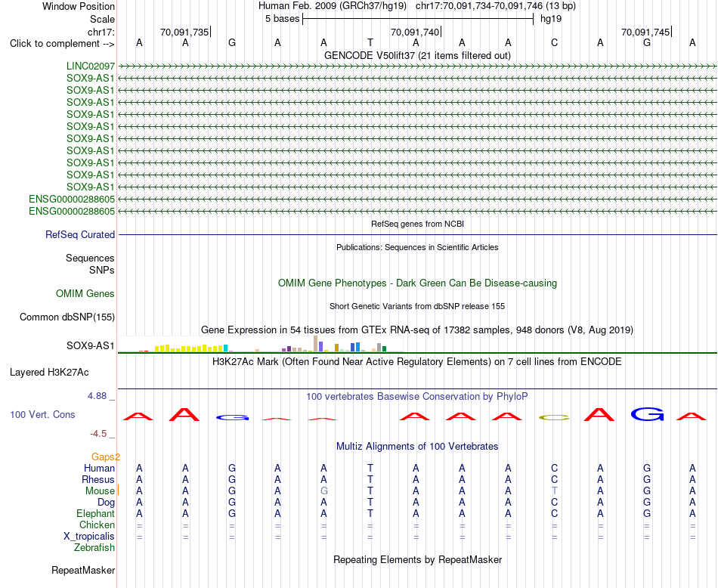The width and height of the screenshot is (718, 588).
Task: Click the olive C in the PhyloP logo
Action: point(555,418)
